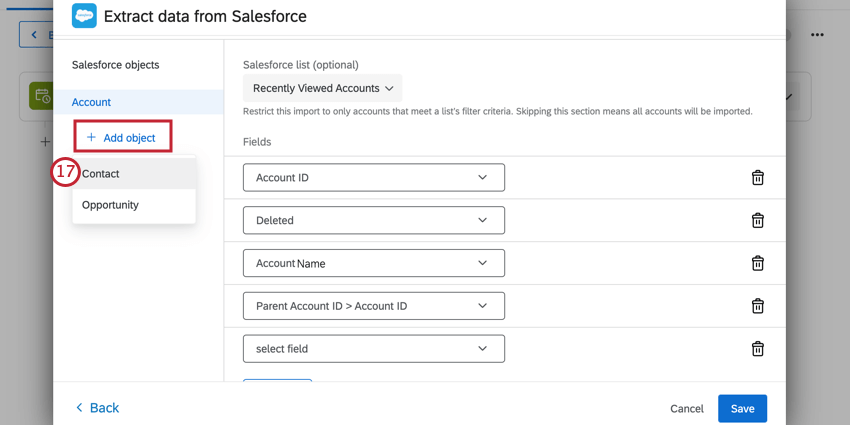Choose Opportunity from the object menu
Screen dimensions: 850x425
coord(134,205)
